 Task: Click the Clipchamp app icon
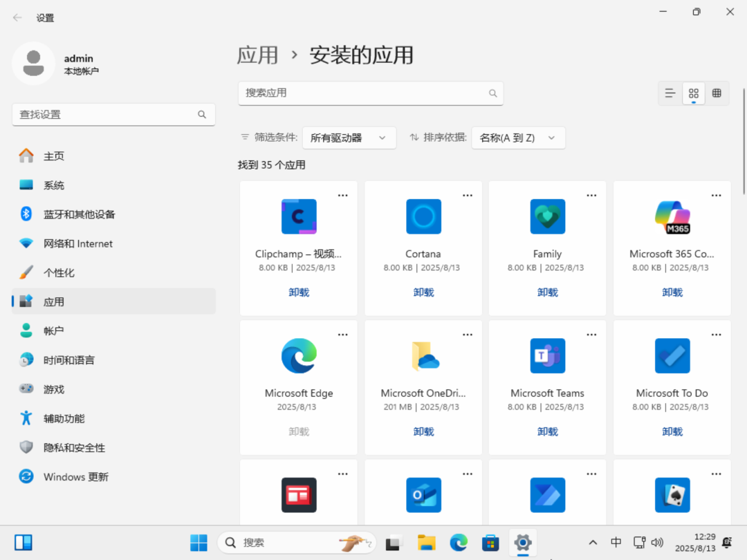(x=299, y=216)
